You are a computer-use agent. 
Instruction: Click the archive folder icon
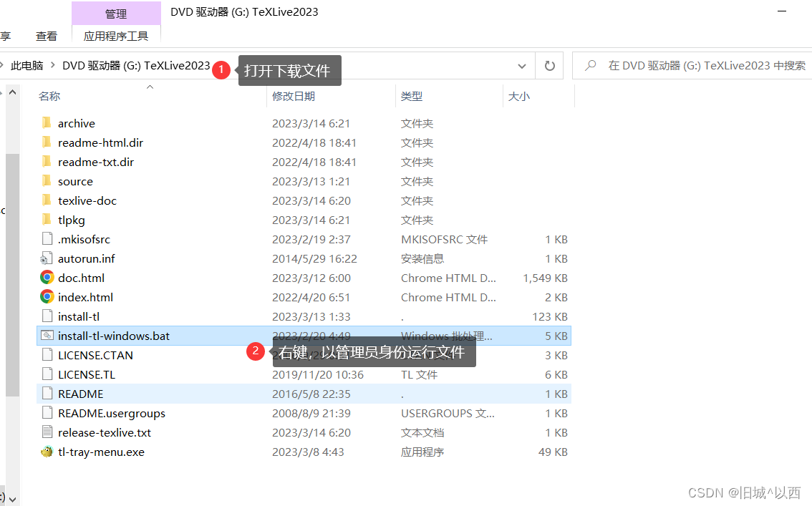click(47, 123)
